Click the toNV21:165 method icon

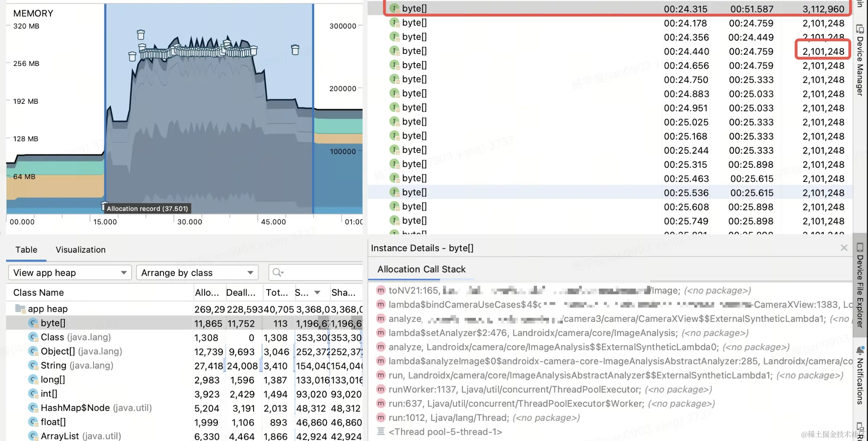pos(380,291)
